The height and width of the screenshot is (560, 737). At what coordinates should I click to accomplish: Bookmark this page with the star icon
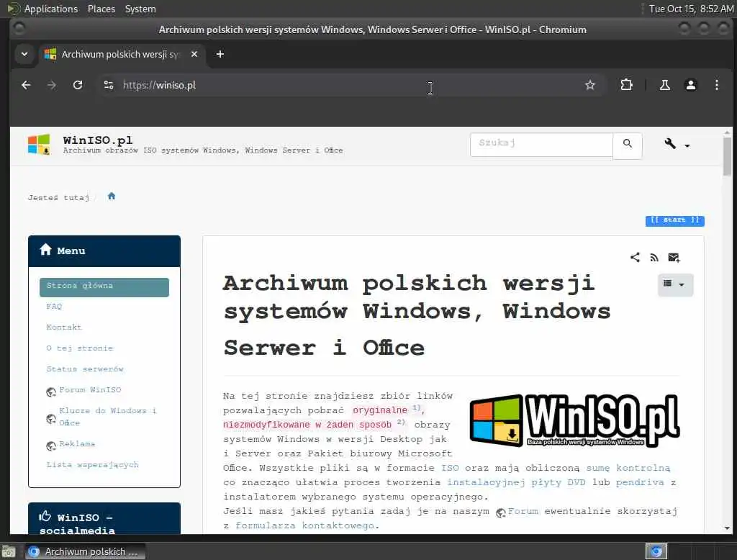click(x=590, y=85)
